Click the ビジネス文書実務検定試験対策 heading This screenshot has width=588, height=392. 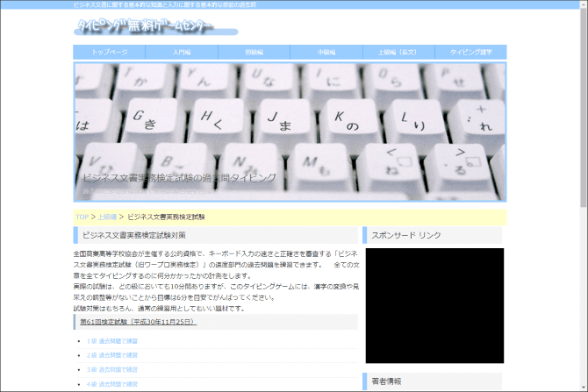click(133, 235)
